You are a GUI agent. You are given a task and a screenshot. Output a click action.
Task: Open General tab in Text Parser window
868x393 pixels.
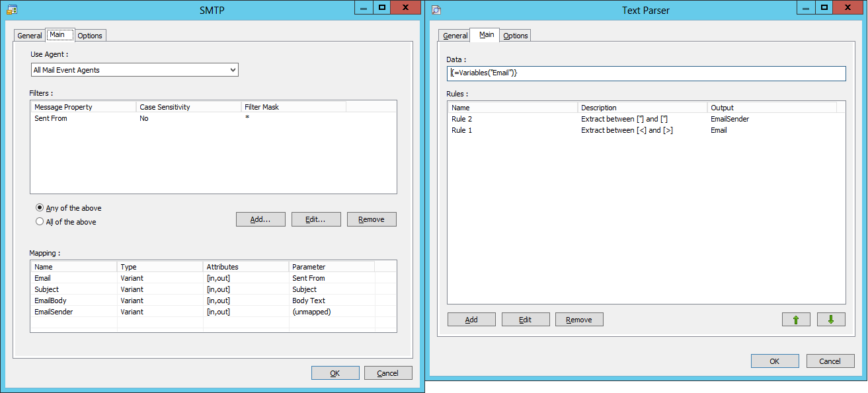tap(455, 36)
